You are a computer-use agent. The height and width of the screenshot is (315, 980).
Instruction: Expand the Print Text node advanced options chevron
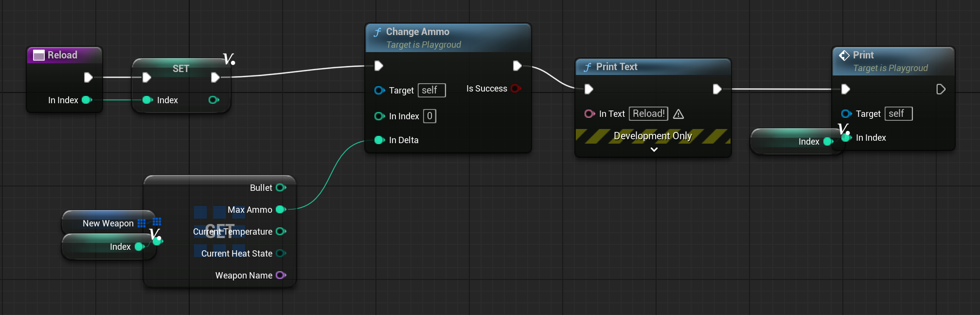654,150
